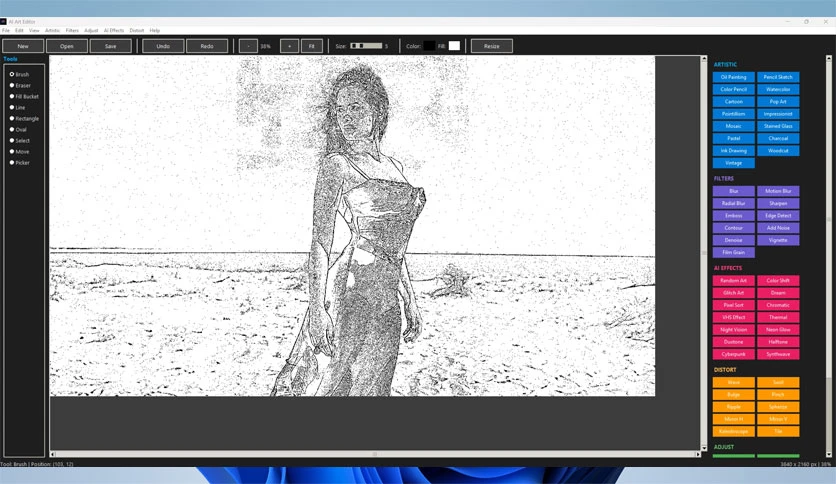The width and height of the screenshot is (836, 484).
Task: Open the Edit menu
Action: [19, 30]
